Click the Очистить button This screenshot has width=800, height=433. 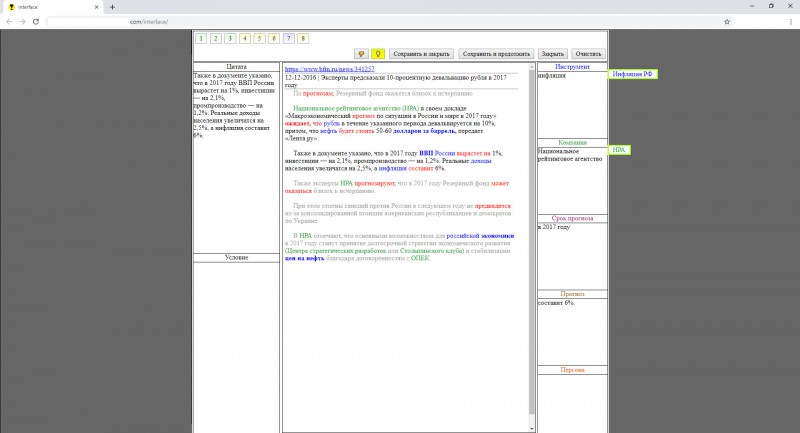coord(588,54)
